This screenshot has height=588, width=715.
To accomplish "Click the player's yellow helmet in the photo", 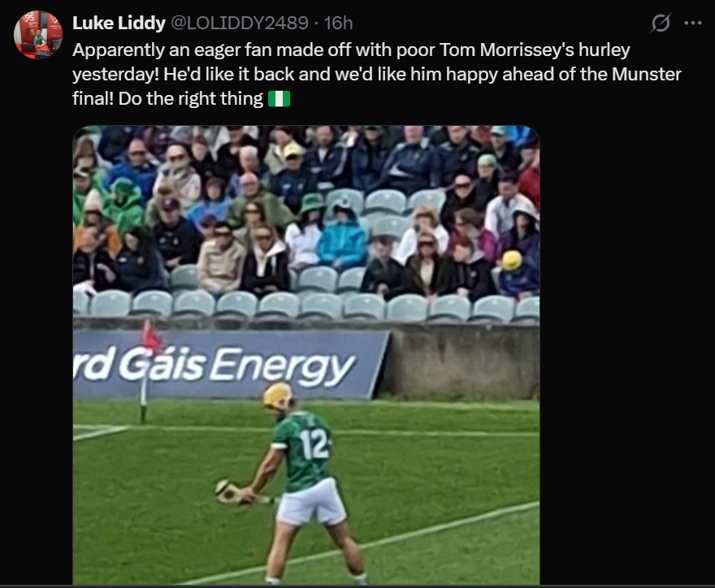I will 277,396.
